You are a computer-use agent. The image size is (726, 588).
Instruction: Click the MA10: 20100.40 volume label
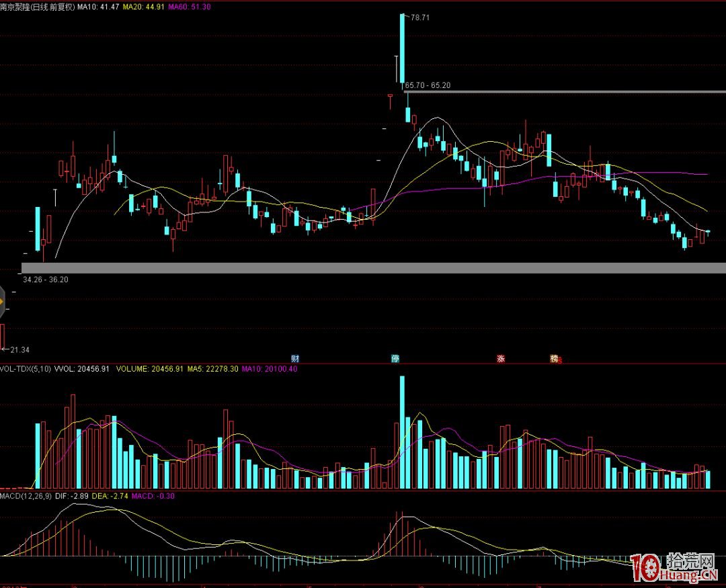pos(270,369)
